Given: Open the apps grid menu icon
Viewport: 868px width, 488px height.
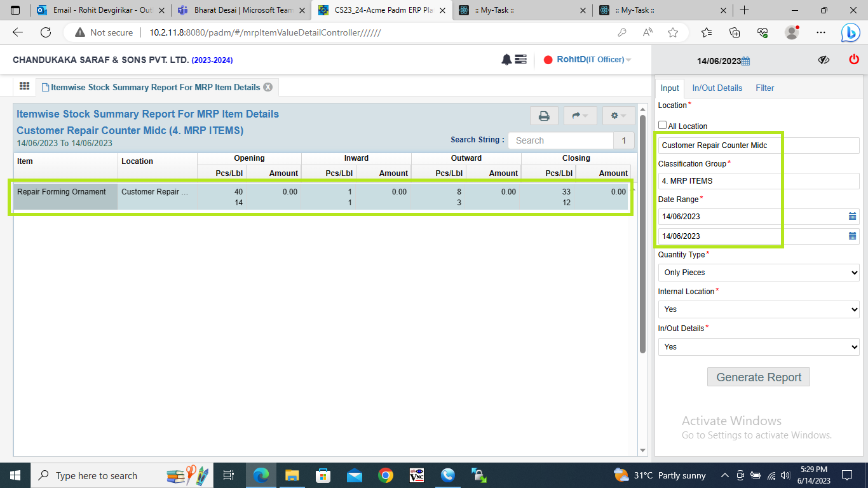Looking at the screenshot, I should (25, 86).
